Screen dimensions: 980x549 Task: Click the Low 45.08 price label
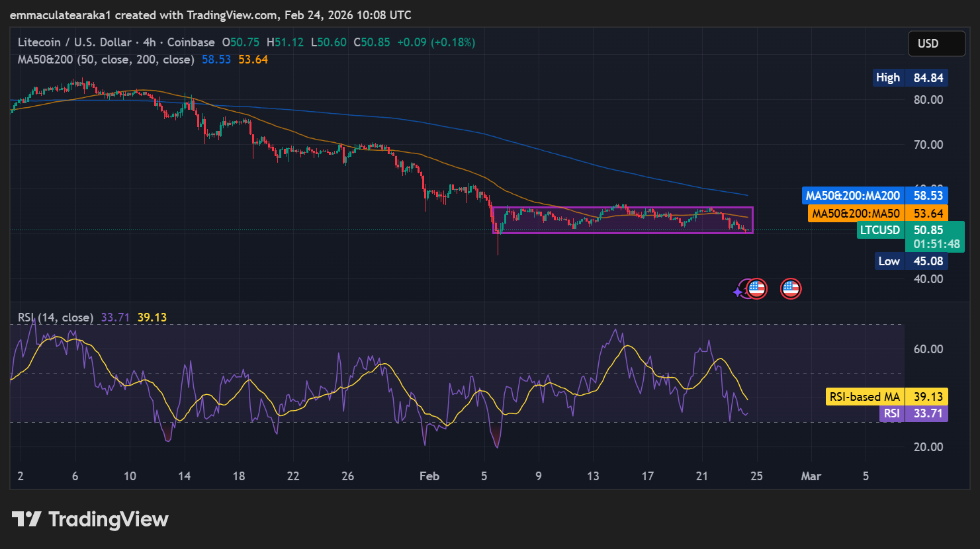click(x=910, y=261)
